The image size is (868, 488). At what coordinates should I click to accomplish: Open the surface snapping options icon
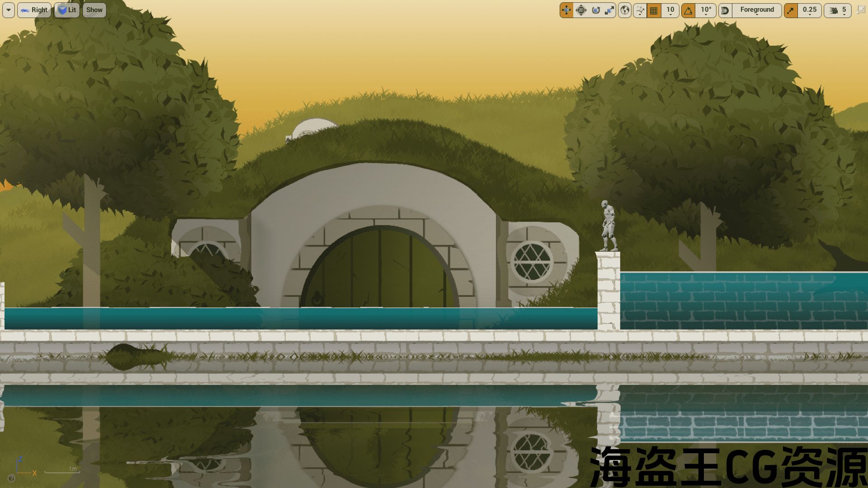639,10
